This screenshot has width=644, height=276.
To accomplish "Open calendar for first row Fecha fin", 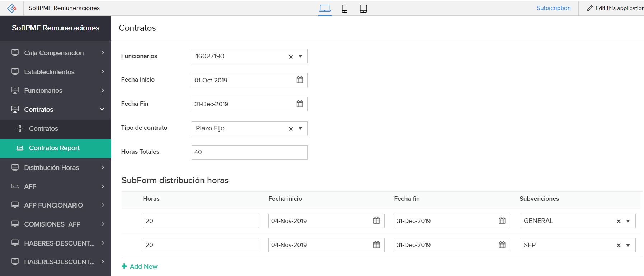I will click(502, 220).
